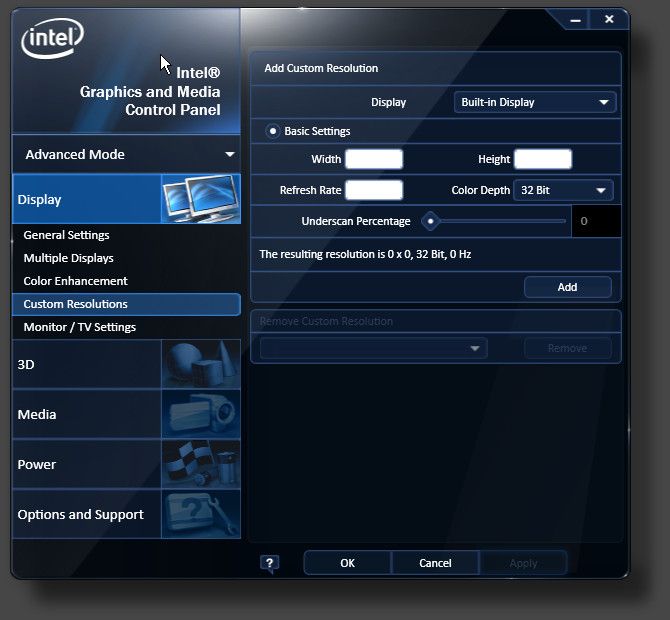This screenshot has height=620, width=670.
Task: Close the control panel window
Action: pyautogui.click(x=609, y=19)
